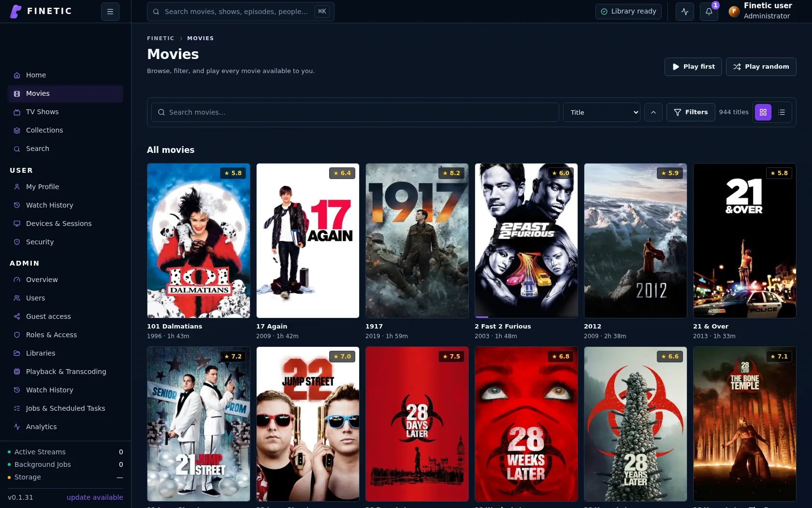Screen dimensions: 812x508
Task: Focus the Search movies... filter field
Action: [x=355, y=112]
